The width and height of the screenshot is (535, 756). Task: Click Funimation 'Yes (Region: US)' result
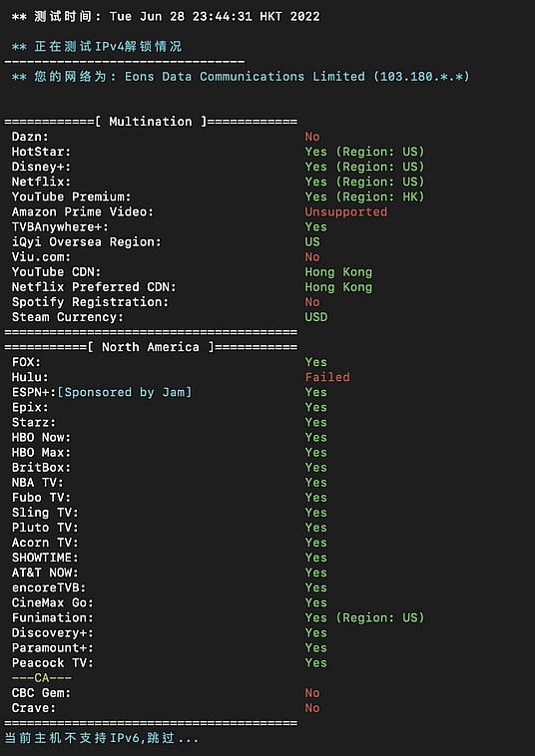coord(364,618)
